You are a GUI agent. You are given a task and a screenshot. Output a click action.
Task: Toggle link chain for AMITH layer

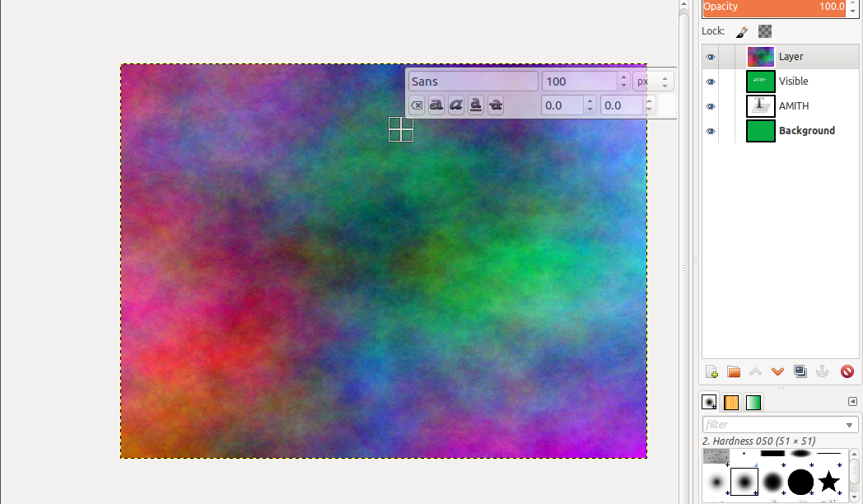click(x=727, y=106)
